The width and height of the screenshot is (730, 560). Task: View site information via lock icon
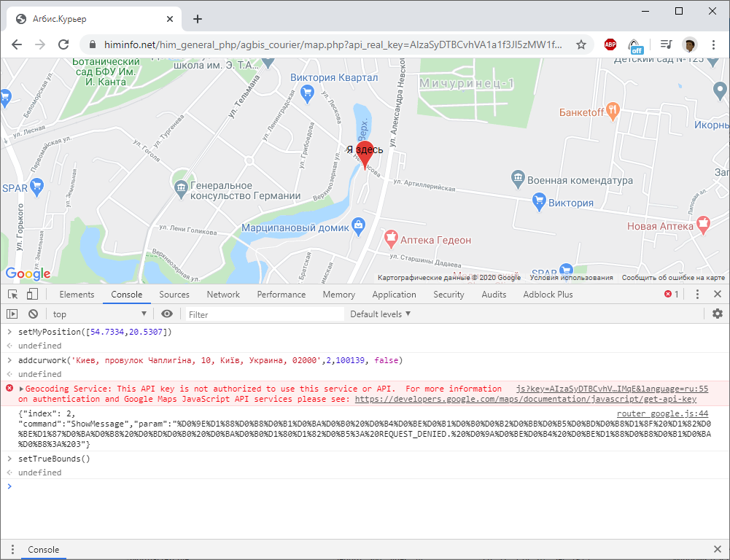click(x=92, y=44)
